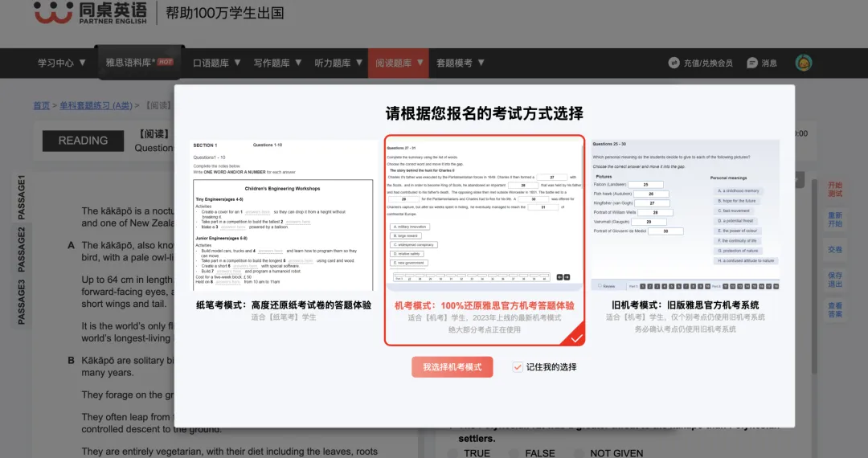Click the 纸笔考模式 title text
The width and height of the screenshot is (868, 458).
(x=284, y=305)
